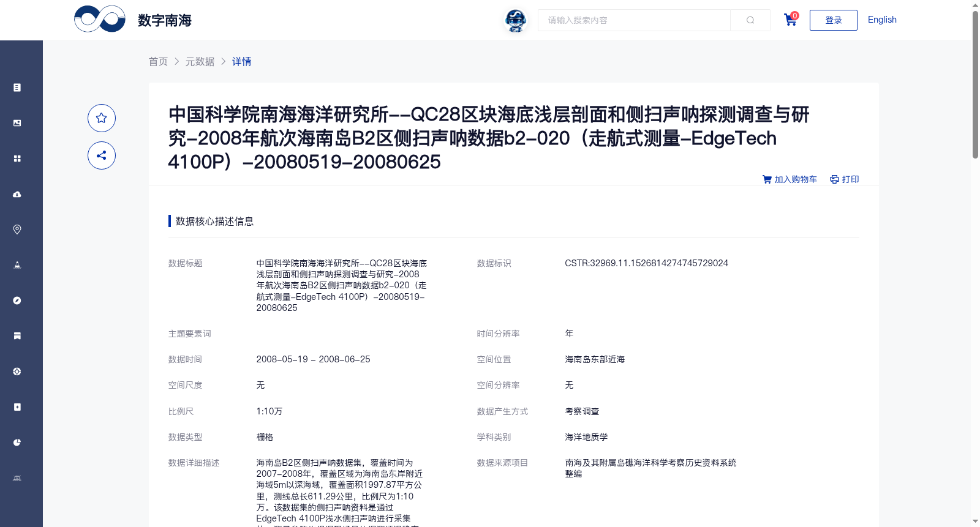The image size is (980, 527).
Task: Click the 数据核心描述信息 section heading
Action: [x=215, y=221]
